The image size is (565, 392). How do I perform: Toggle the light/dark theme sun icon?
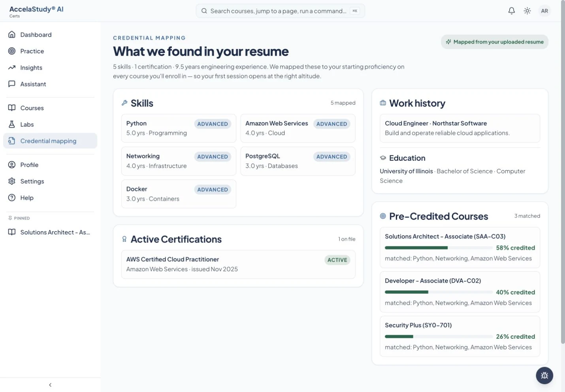(x=527, y=11)
